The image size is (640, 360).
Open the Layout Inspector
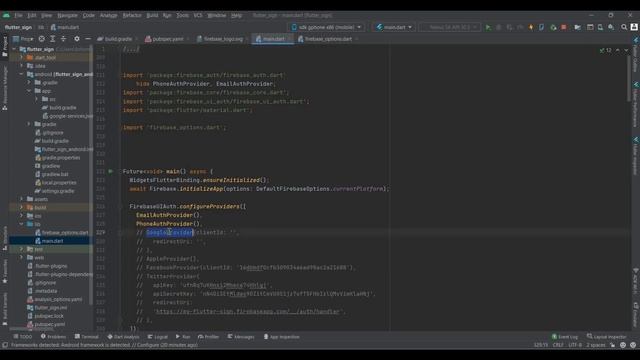tap(607, 337)
